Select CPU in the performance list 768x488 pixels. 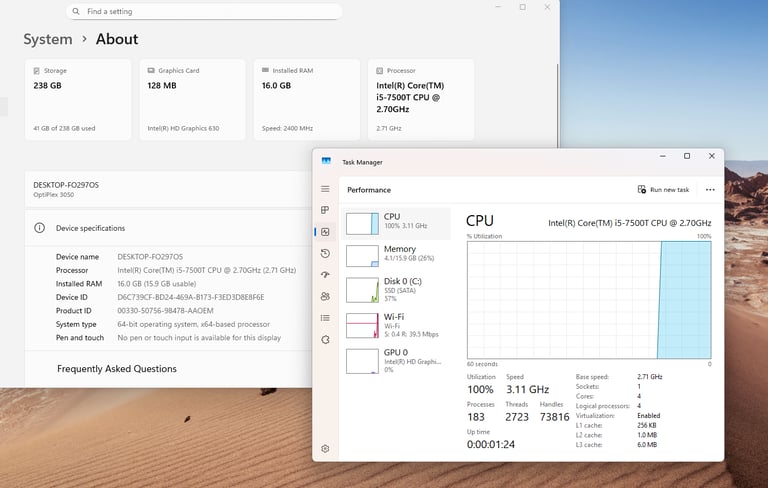pyautogui.click(x=396, y=223)
